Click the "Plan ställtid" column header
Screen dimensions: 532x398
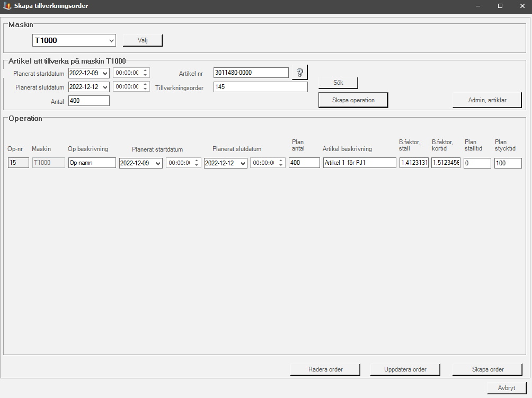click(473, 145)
